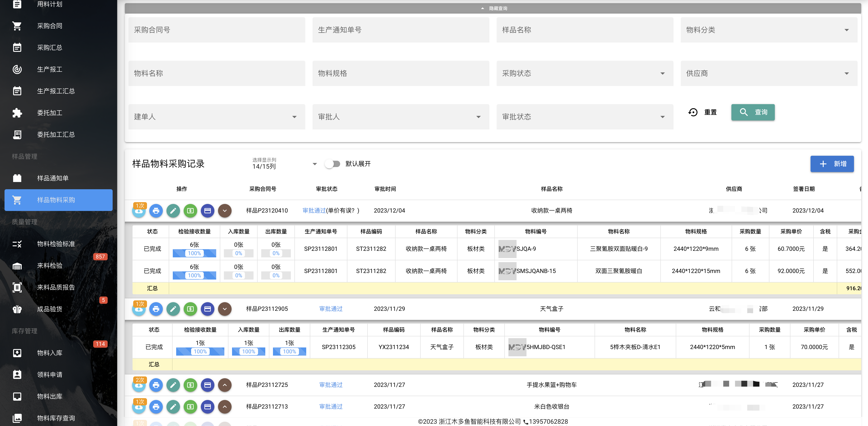
Task: Expand details of 样品P23112725 row
Action: [x=225, y=385]
